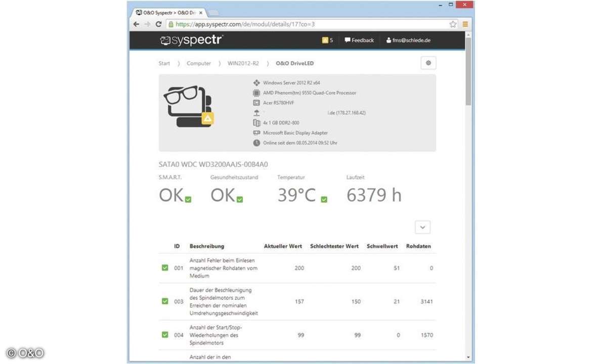The image size is (607, 364).
Task: Click the Schwellwert column header
Action: pos(382,246)
